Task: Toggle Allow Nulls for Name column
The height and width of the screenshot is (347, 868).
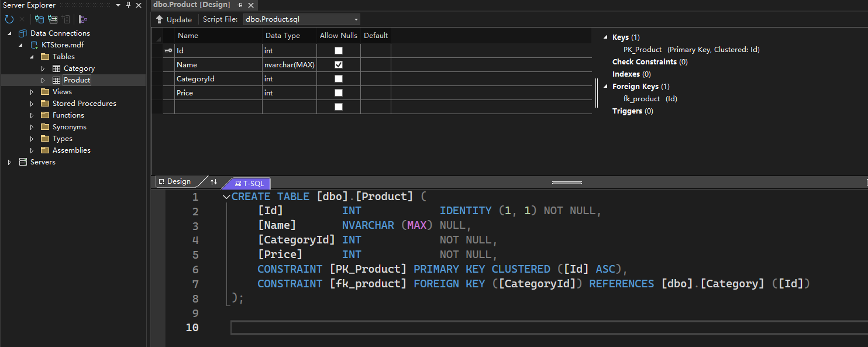Action: tap(339, 65)
